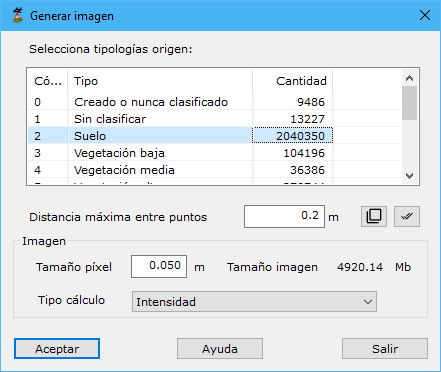Select the Vegetación media row
This screenshot has width=441, height=372.
coord(214,170)
